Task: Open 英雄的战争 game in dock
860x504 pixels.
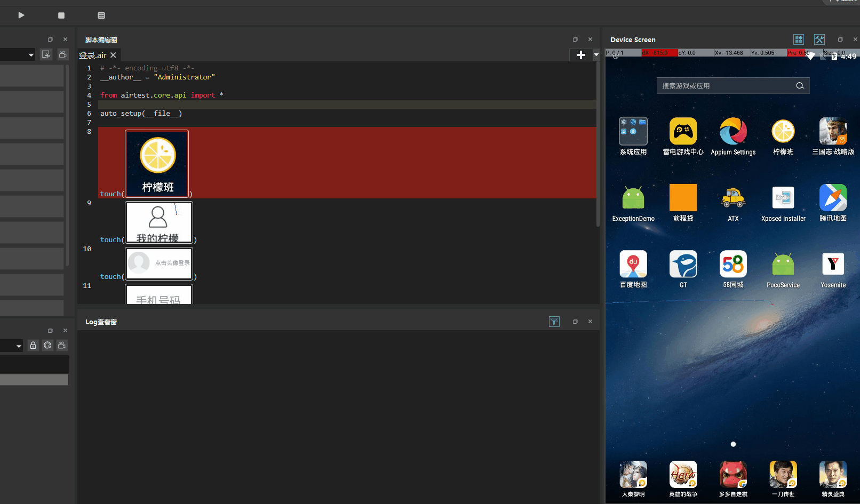Action: click(683, 479)
